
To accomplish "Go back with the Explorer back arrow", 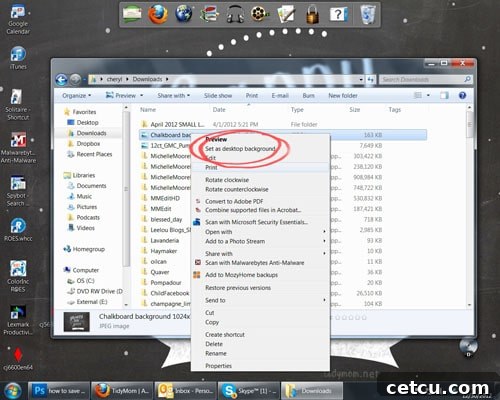I will pyautogui.click(x=61, y=80).
